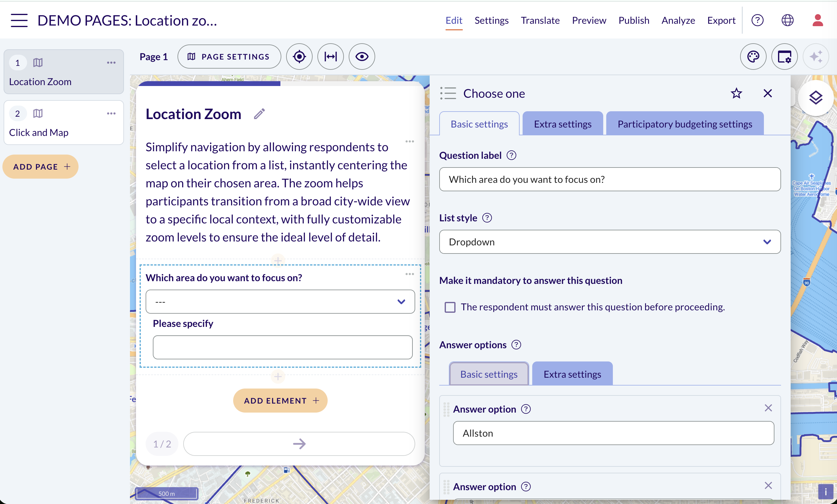Select answer options Extra settings tab
The height and width of the screenshot is (504, 837).
click(x=572, y=374)
